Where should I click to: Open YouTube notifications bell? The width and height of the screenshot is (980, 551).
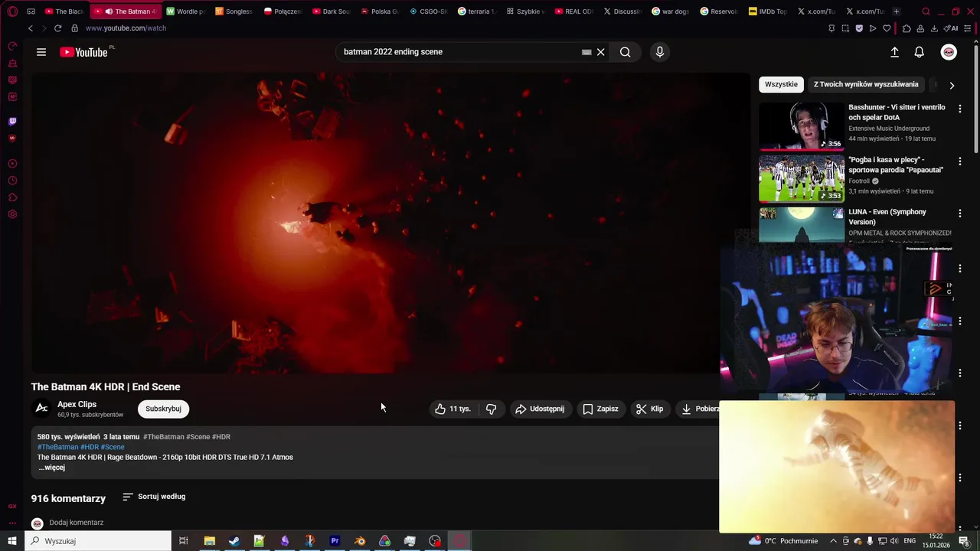[920, 52]
